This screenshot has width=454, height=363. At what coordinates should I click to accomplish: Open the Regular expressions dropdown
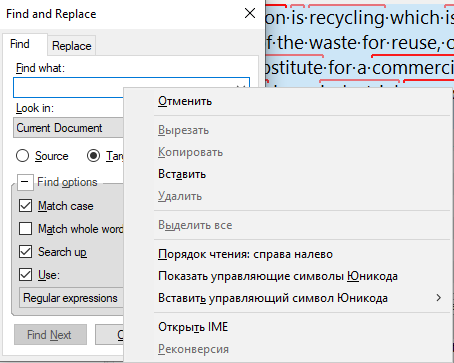pyautogui.click(x=71, y=298)
